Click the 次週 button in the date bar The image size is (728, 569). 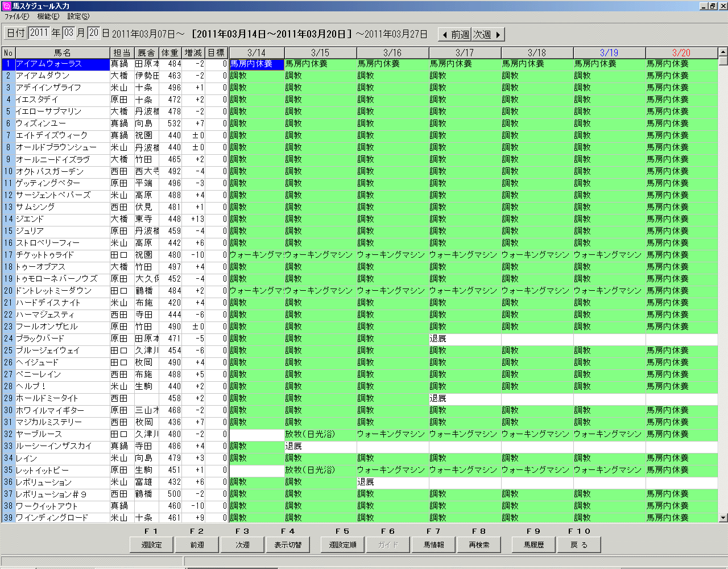point(488,35)
